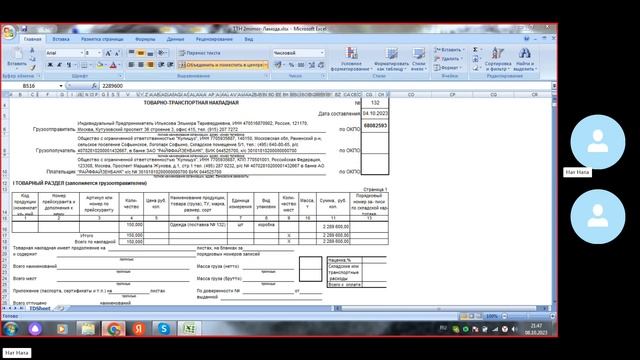Image resolution: width=640 pixels, height=360 pixels.
Task: Click the zoom slider in status bar
Action: click(527, 316)
